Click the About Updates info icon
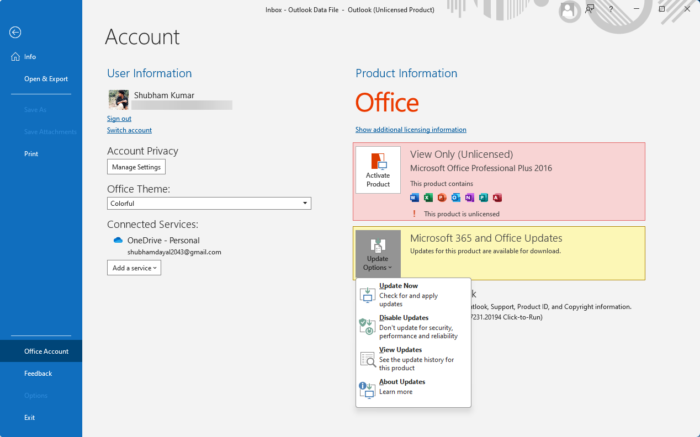 [367, 390]
